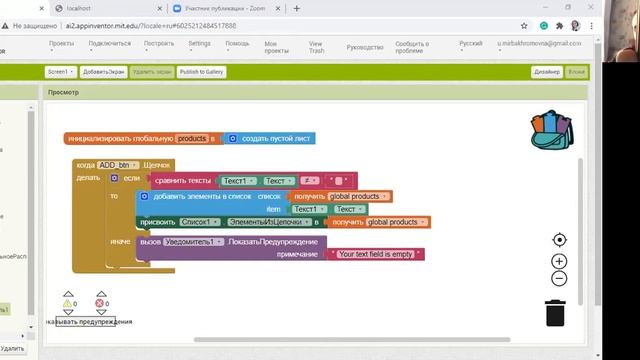
Task: Open the View Trash link
Action: (x=316, y=47)
